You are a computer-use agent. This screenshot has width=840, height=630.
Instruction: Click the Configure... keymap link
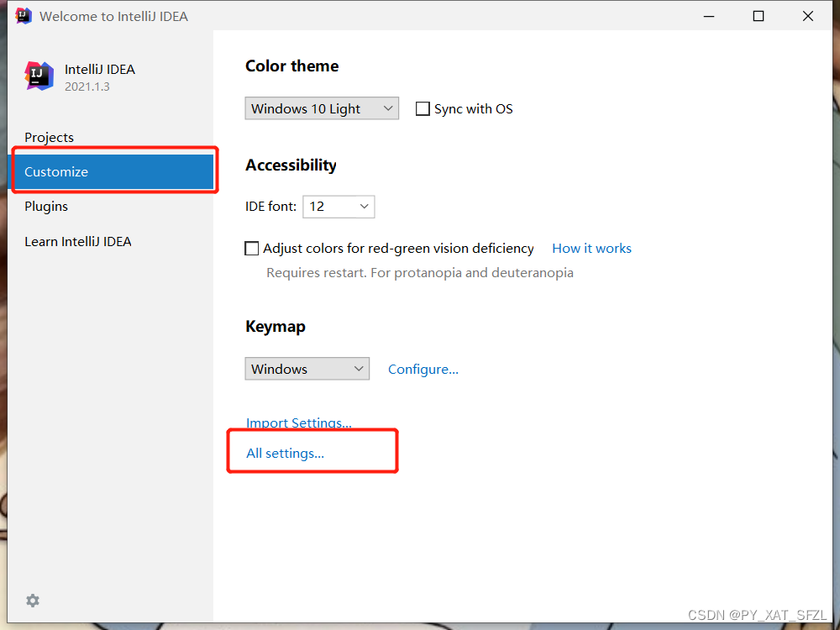pyautogui.click(x=423, y=369)
